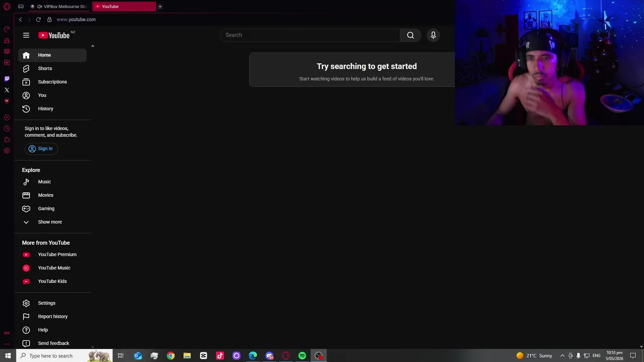Viewport: 644px width, 362px height.
Task: Open YouTube Help
Action: pos(52,330)
